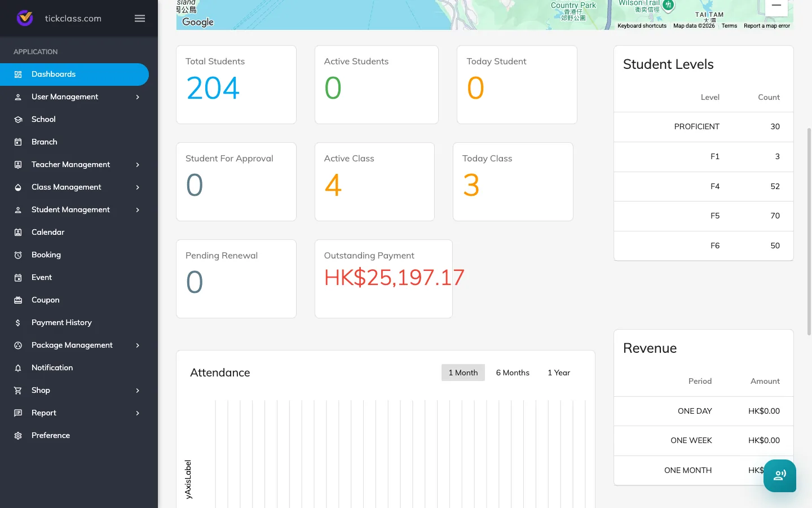The image size is (812, 508).
Task: Switch attendance to 1 Year
Action: point(559,373)
